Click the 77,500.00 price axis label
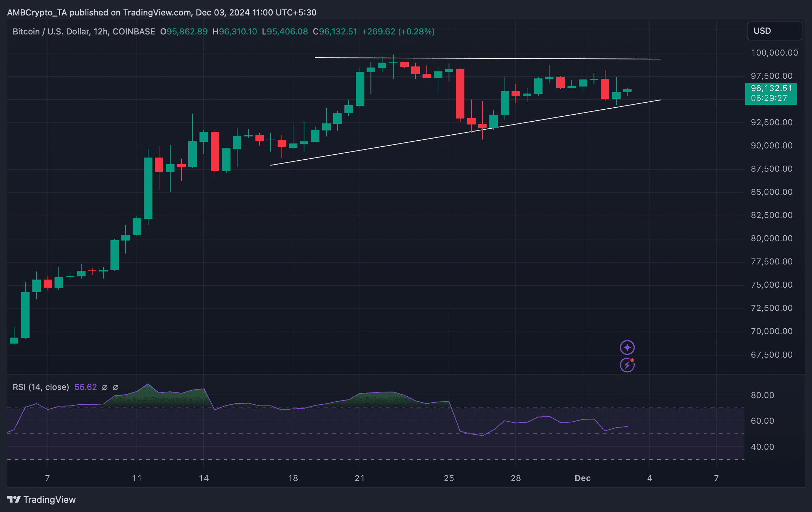812x512 pixels. click(772, 262)
